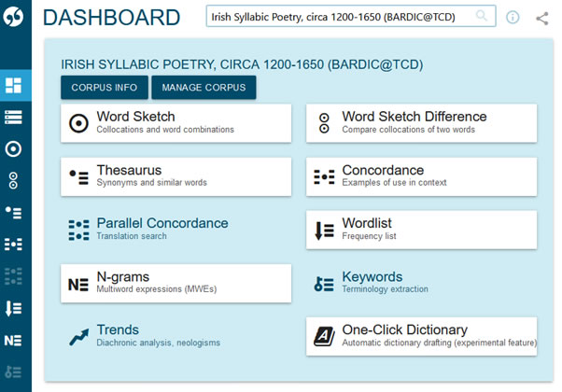Click the magnifier search icon in the corpus field

pyautogui.click(x=482, y=16)
